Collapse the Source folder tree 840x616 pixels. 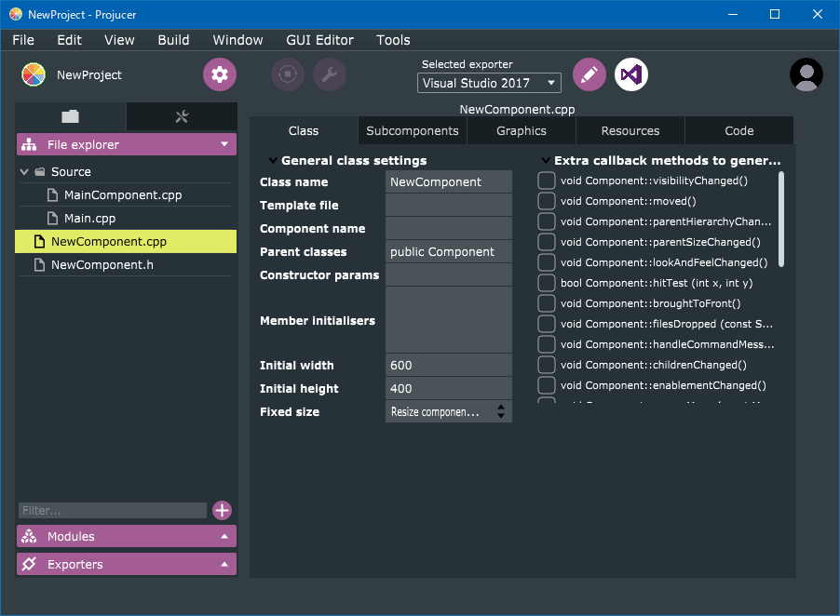point(24,172)
